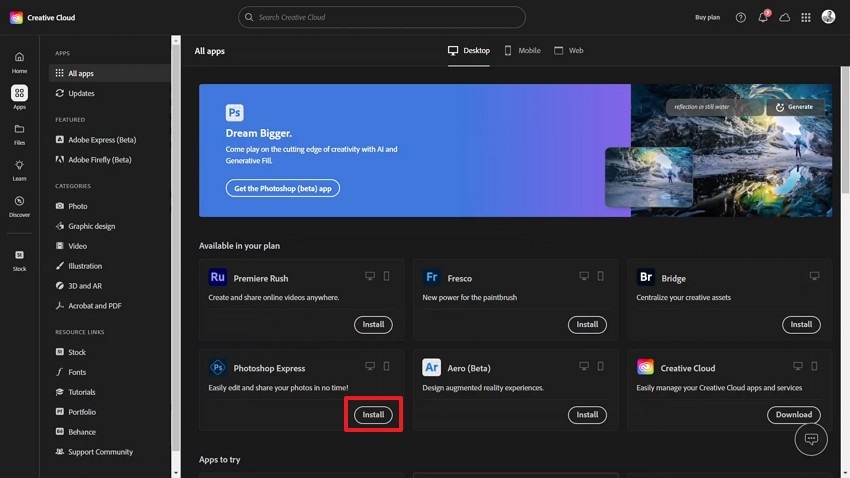Click Premiere Rush desktop availability icon
This screenshot has height=478, width=850.
click(370, 276)
